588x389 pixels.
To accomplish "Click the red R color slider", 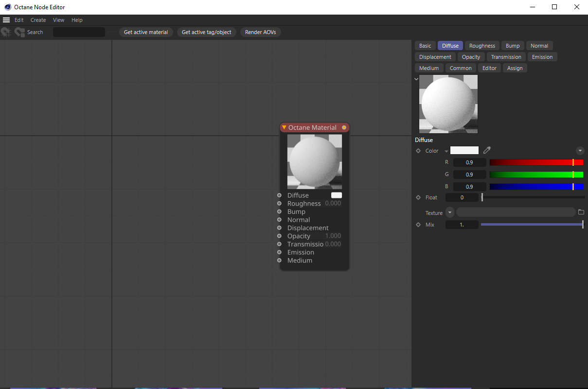I will [x=536, y=162].
